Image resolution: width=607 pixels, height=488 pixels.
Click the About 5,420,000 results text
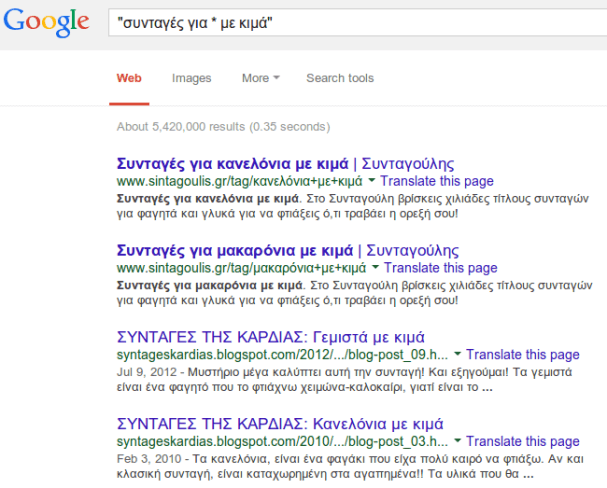[223, 127]
